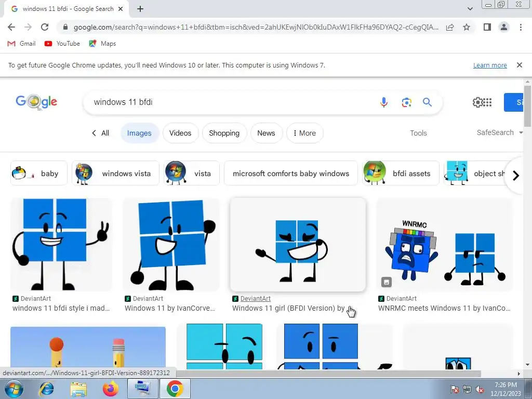The height and width of the screenshot is (399, 532).
Task: Expand the More search options
Action: [x=304, y=133]
